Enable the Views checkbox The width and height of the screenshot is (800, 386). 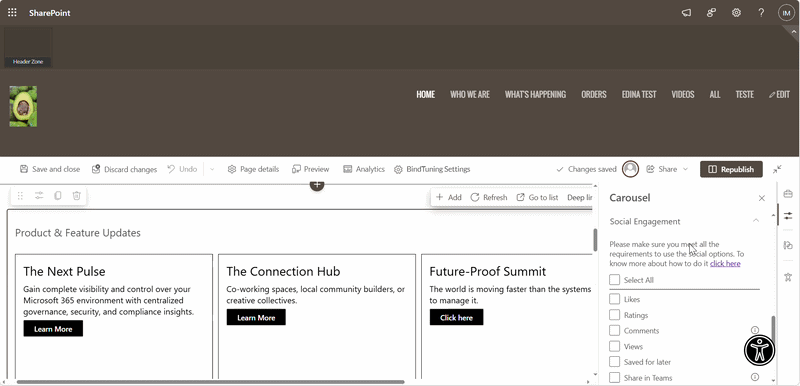pyautogui.click(x=615, y=346)
